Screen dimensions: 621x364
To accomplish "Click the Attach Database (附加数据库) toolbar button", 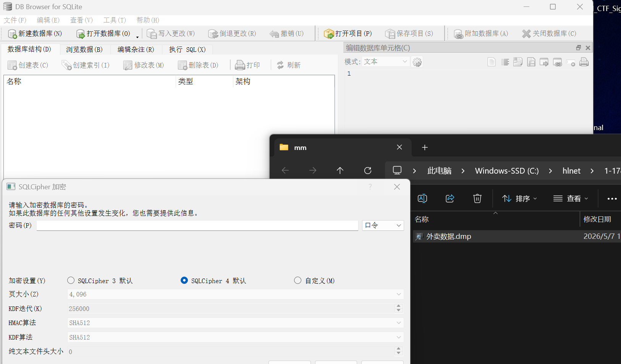I will click(x=481, y=34).
